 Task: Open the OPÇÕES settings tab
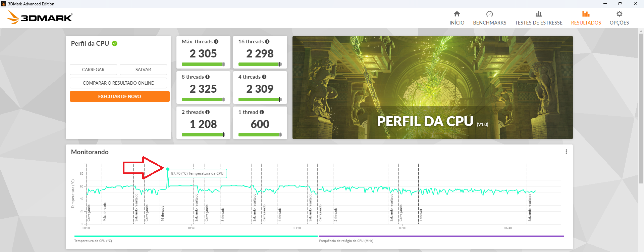(x=619, y=18)
